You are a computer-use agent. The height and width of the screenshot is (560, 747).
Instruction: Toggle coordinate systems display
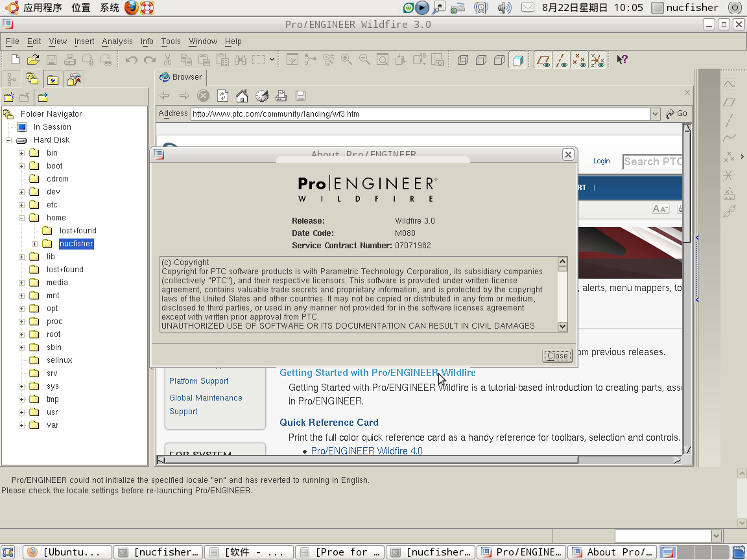click(x=597, y=60)
